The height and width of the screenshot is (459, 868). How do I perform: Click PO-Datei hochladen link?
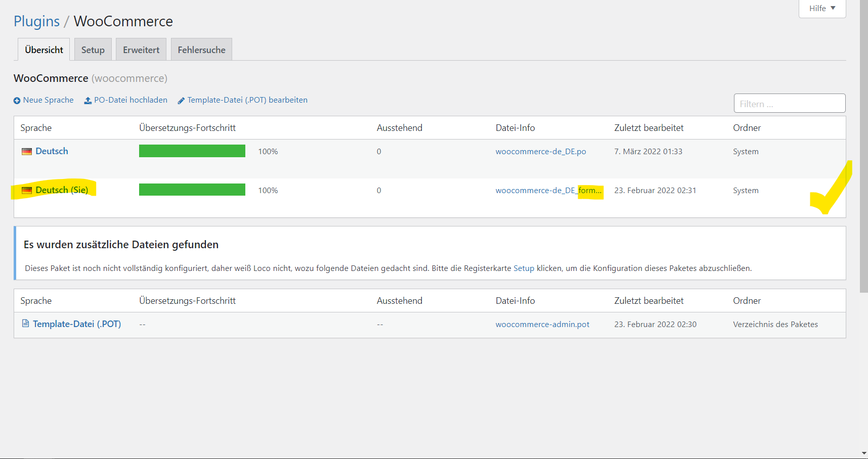(x=131, y=100)
